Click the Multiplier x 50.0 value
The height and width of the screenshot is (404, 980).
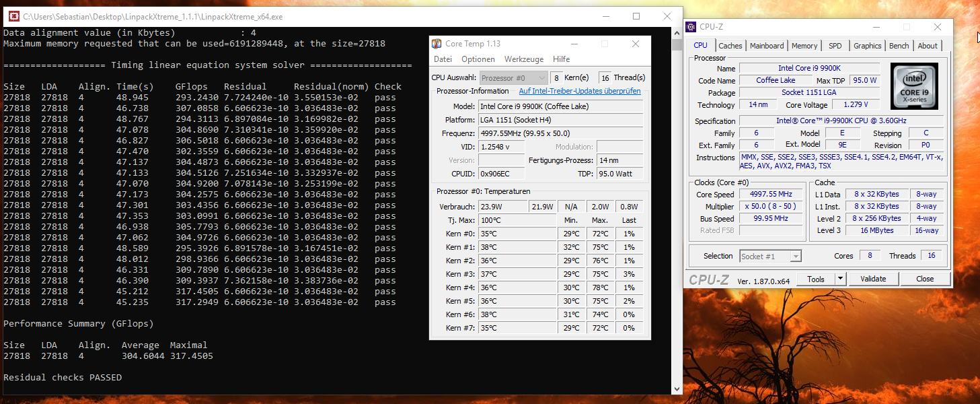pos(771,207)
